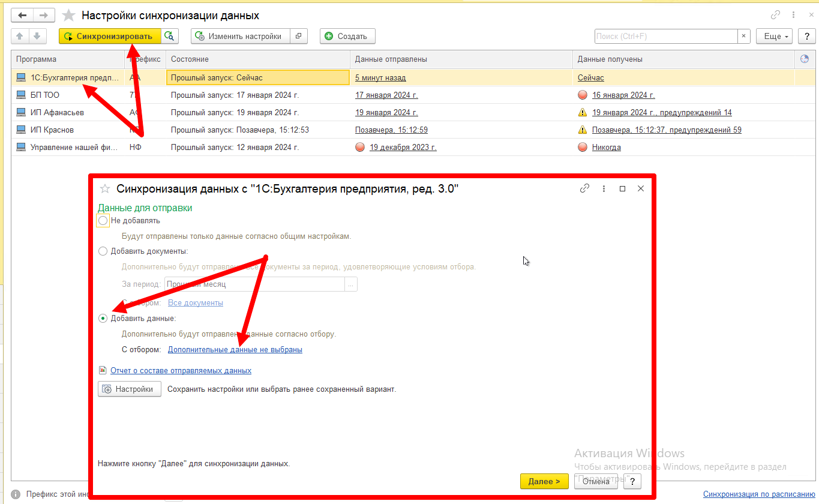Open period chooser ellipsis button beside Прошлый месяц
819x504 pixels.
[351, 284]
